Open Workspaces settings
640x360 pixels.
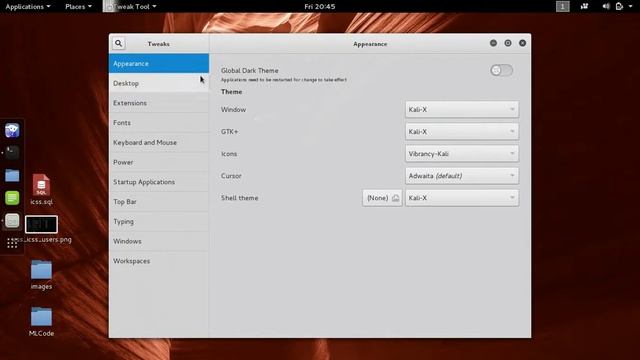(x=159, y=261)
